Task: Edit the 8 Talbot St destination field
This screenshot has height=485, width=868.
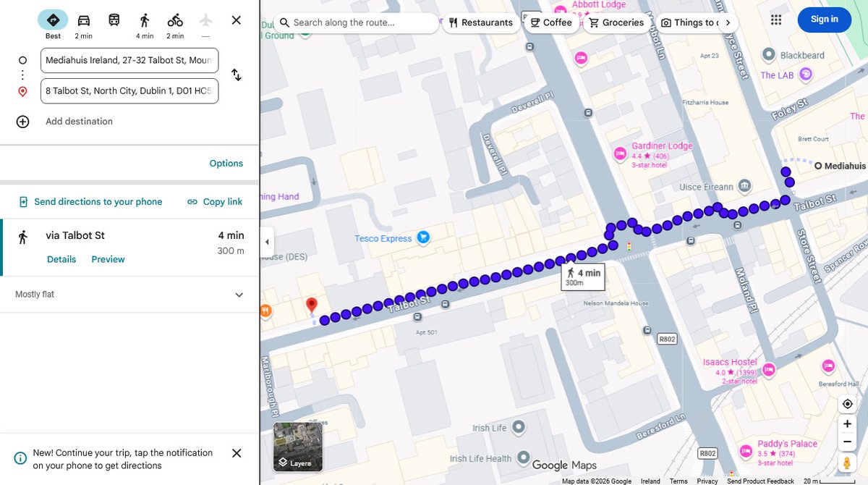Action: [x=129, y=90]
